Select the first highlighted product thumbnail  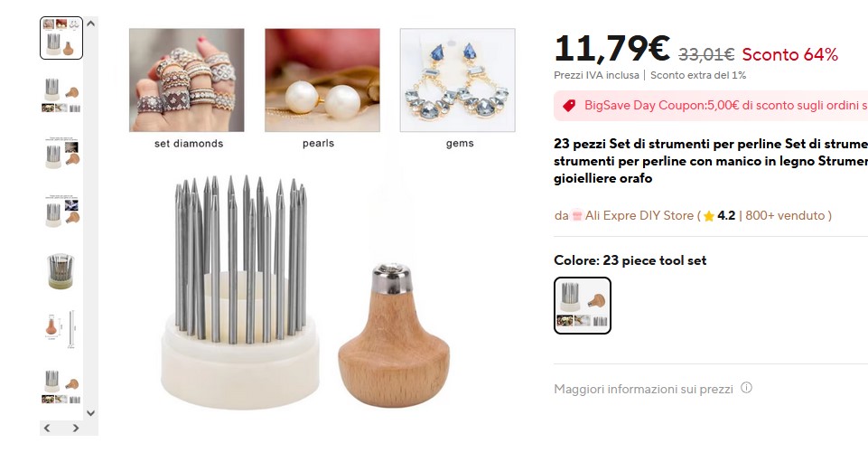pos(61,38)
